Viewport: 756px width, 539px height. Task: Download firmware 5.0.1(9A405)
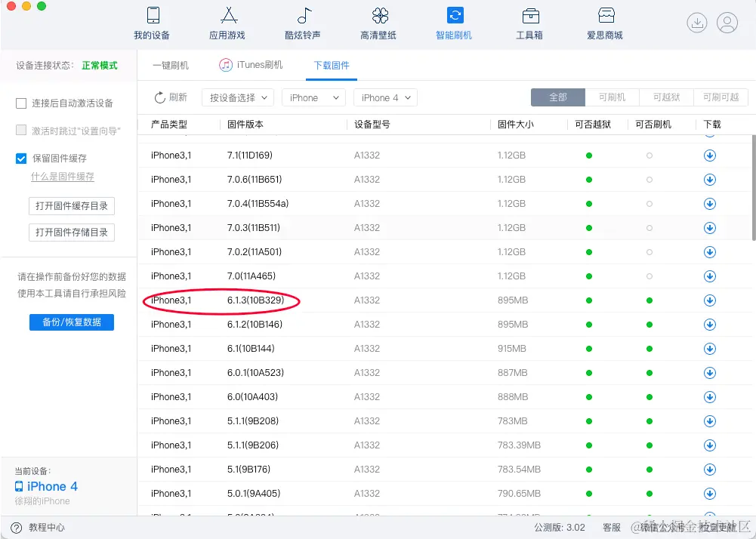(710, 493)
